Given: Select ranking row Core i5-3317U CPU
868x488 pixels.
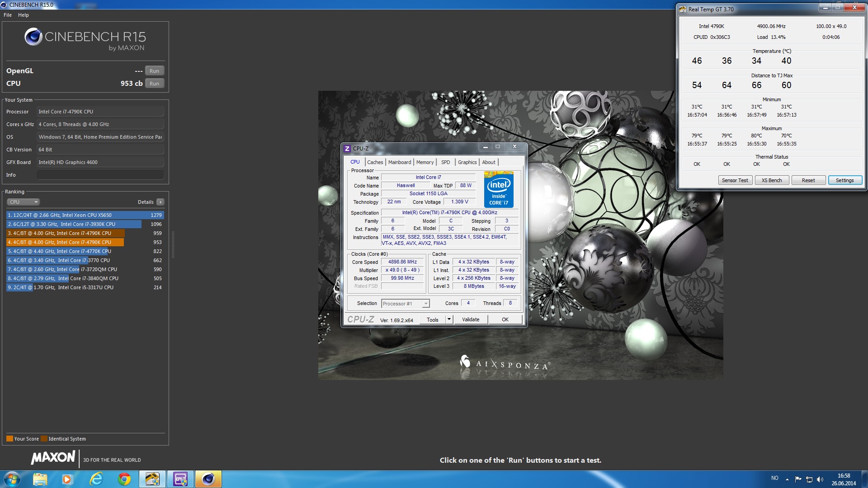Looking at the screenshot, I should tap(85, 287).
